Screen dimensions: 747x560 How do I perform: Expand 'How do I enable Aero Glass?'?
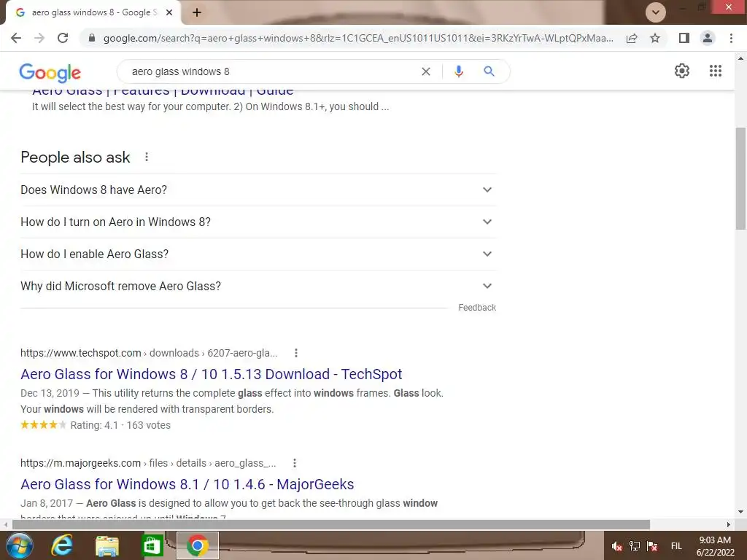258,254
